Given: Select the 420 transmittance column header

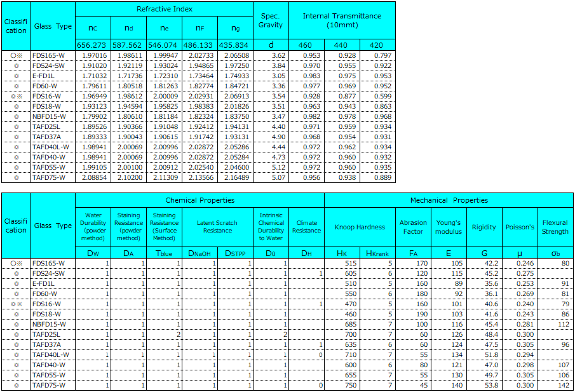Looking at the screenshot, I should (x=377, y=44).
